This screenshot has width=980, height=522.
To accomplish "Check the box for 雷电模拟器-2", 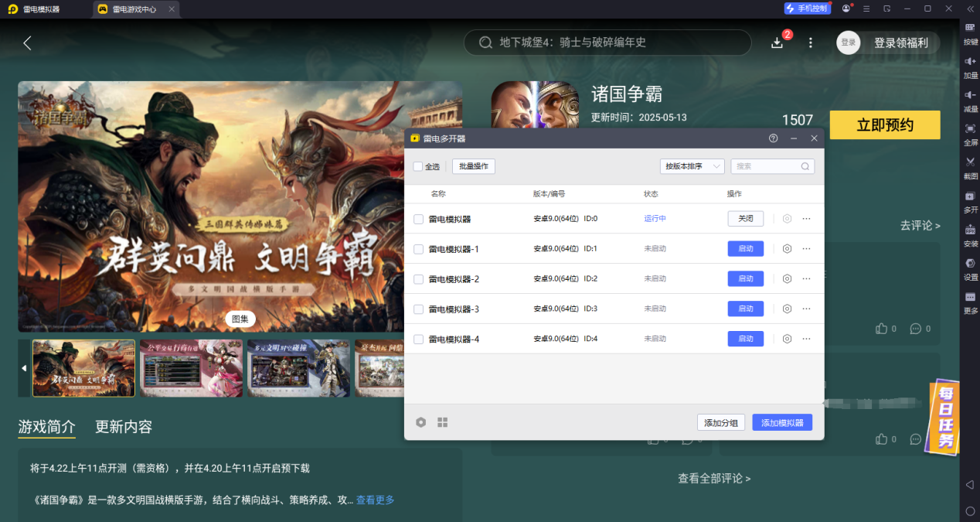I will click(418, 279).
